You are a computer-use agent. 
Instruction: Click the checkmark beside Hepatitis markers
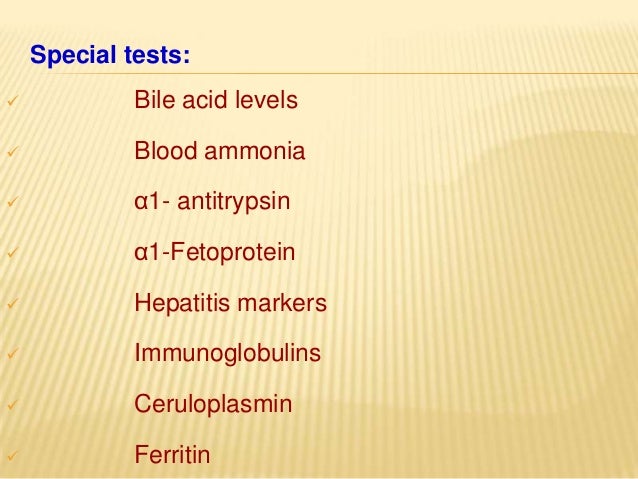tap(13, 303)
